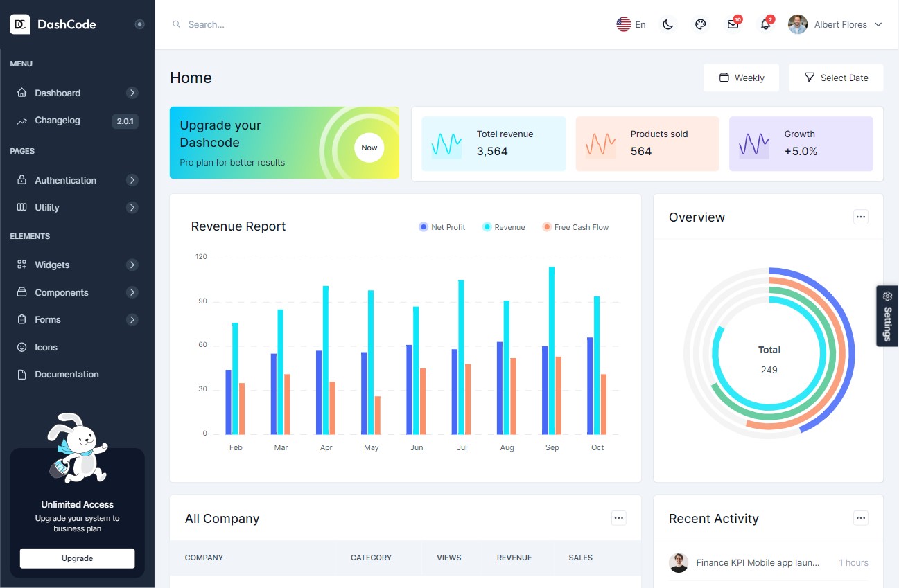Open Recent Activity three-dot options
The height and width of the screenshot is (588, 899).
coord(860,518)
